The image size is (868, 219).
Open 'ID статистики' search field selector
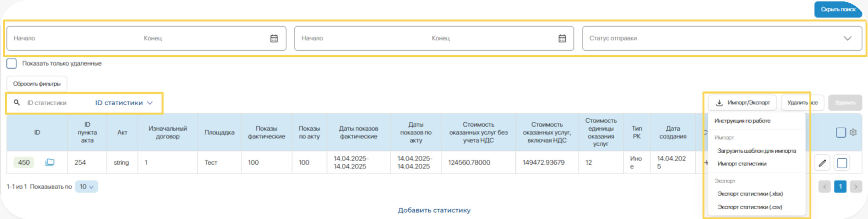pyautogui.click(x=124, y=103)
